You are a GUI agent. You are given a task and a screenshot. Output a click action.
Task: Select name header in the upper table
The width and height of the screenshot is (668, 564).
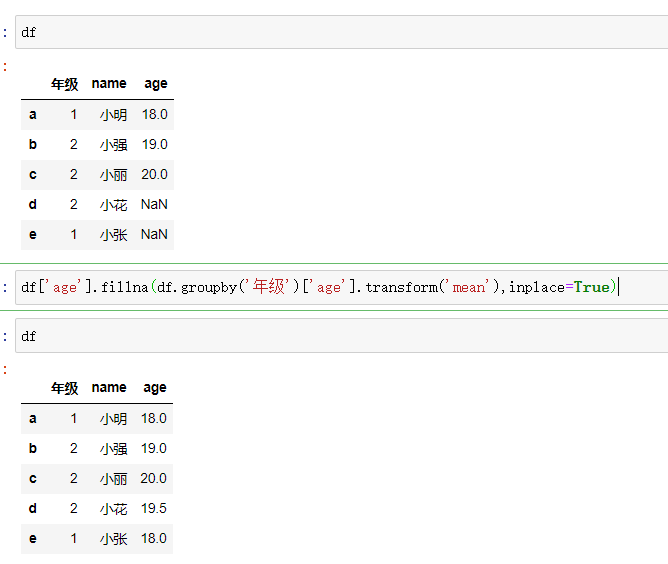click(x=109, y=83)
